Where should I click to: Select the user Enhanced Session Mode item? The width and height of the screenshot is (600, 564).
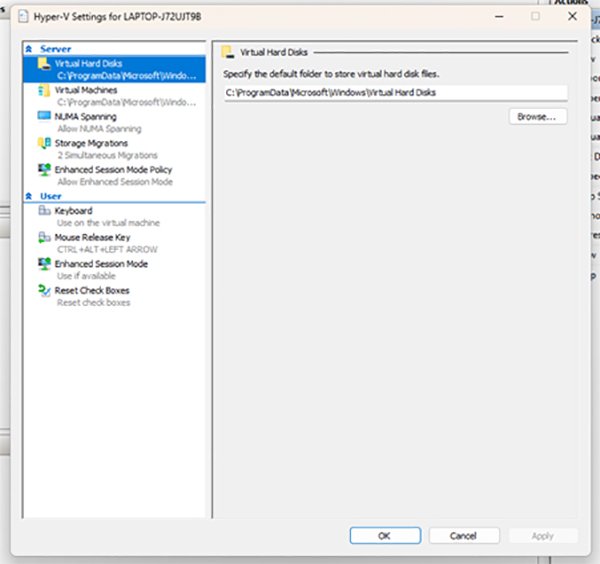pos(101,264)
